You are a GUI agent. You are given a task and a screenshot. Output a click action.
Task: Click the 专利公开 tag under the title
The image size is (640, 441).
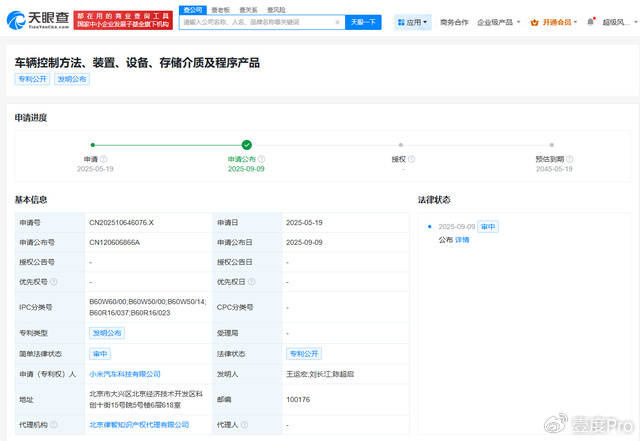(32, 79)
